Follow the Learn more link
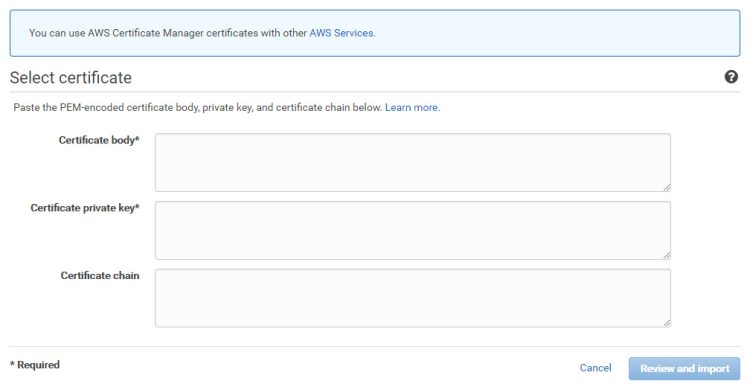750x384 pixels. (412, 107)
